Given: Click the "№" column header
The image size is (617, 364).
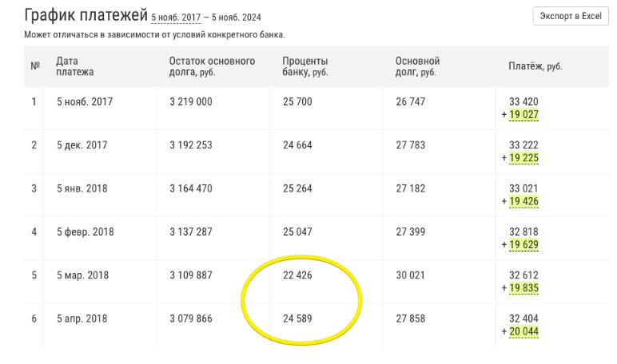Looking at the screenshot, I should 35,66.
